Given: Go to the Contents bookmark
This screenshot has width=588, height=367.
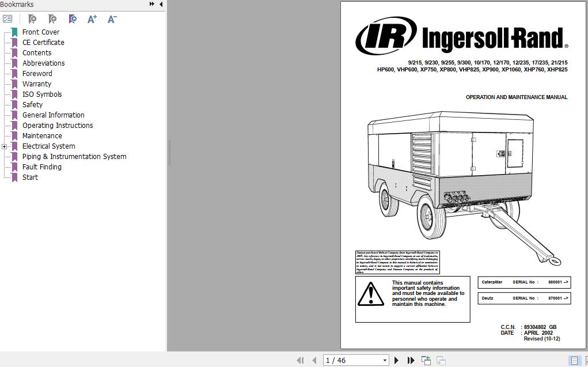Looking at the screenshot, I should [37, 53].
